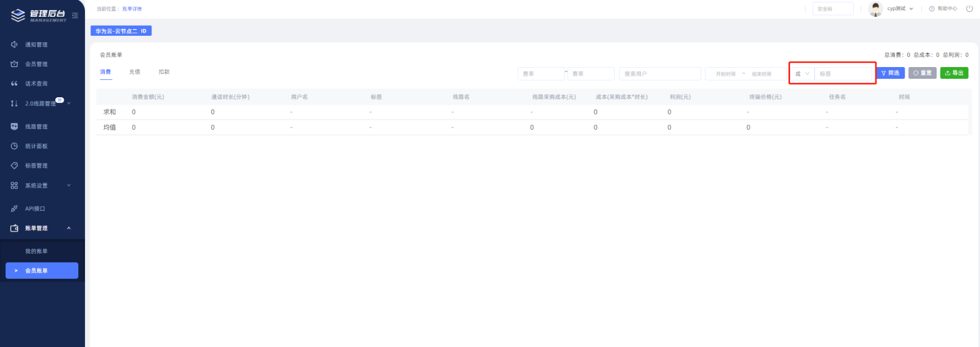Screen dimensions: 980x347
Task: Click the 搜索用户 search field
Action: [x=659, y=74]
